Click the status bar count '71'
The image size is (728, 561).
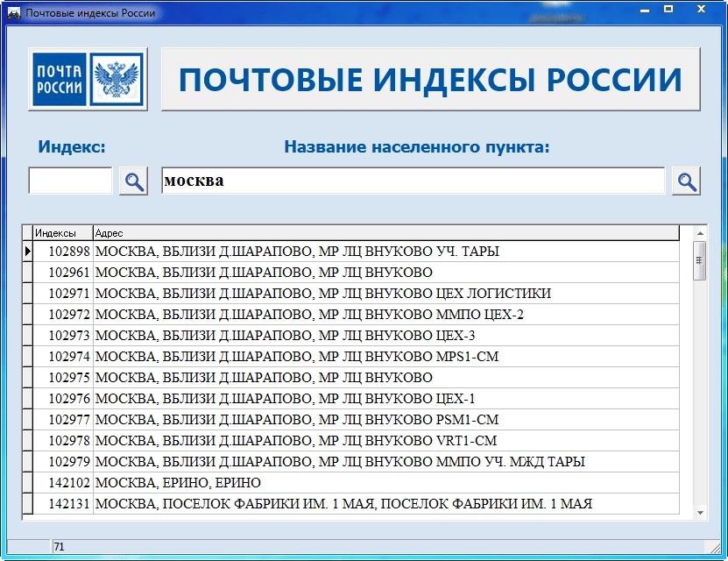tap(59, 547)
